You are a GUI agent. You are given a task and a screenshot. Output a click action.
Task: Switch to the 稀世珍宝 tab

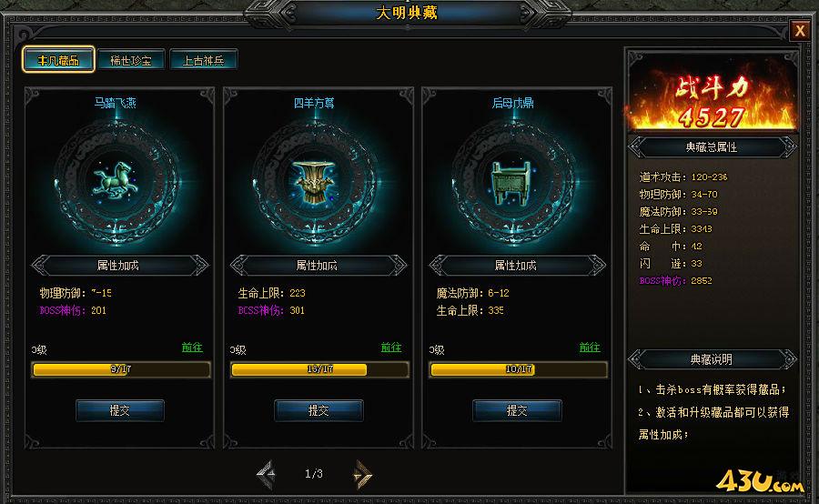click(x=131, y=59)
